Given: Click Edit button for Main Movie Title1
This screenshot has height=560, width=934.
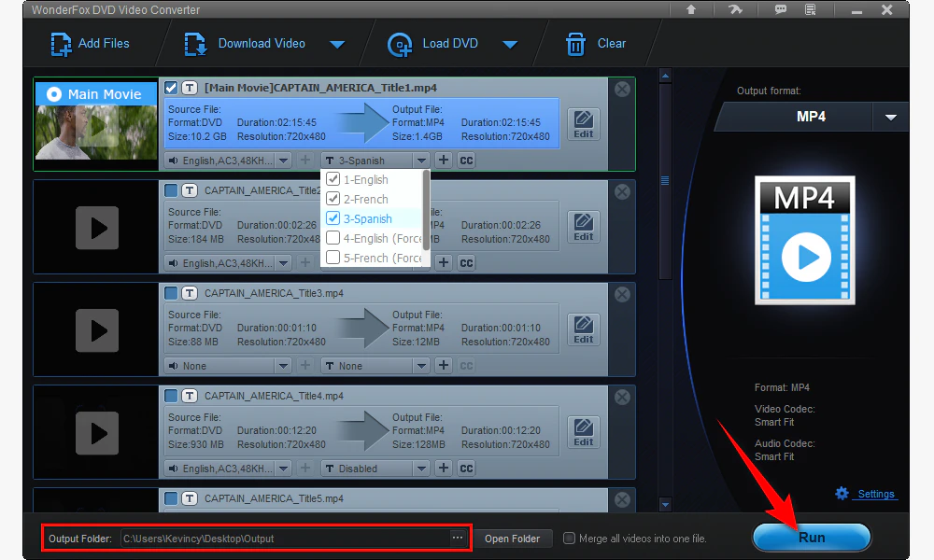Looking at the screenshot, I should 583,124.
